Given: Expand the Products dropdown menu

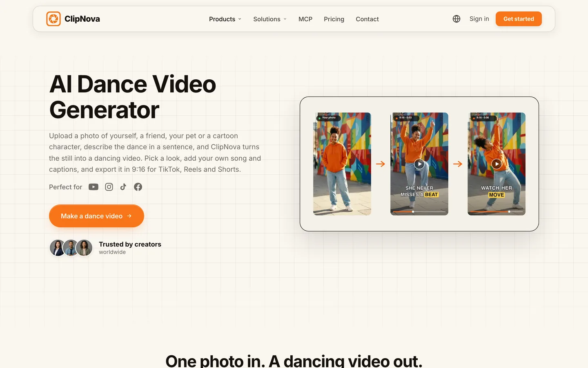Looking at the screenshot, I should pyautogui.click(x=225, y=19).
